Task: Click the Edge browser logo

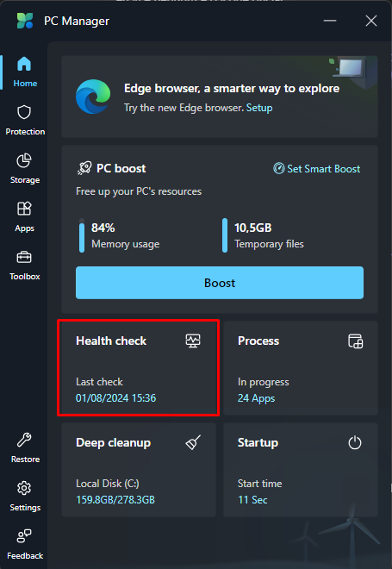Action: point(93,97)
